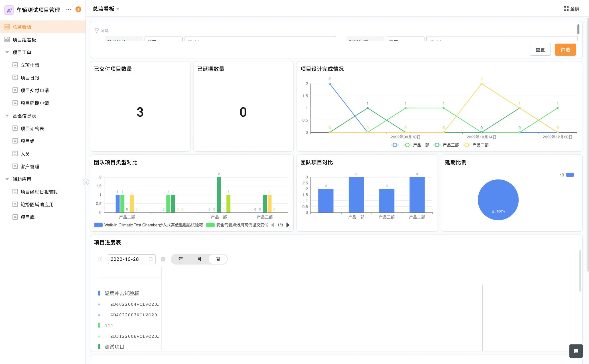
Task: Open the three-dots more options menu
Action: [68, 10]
